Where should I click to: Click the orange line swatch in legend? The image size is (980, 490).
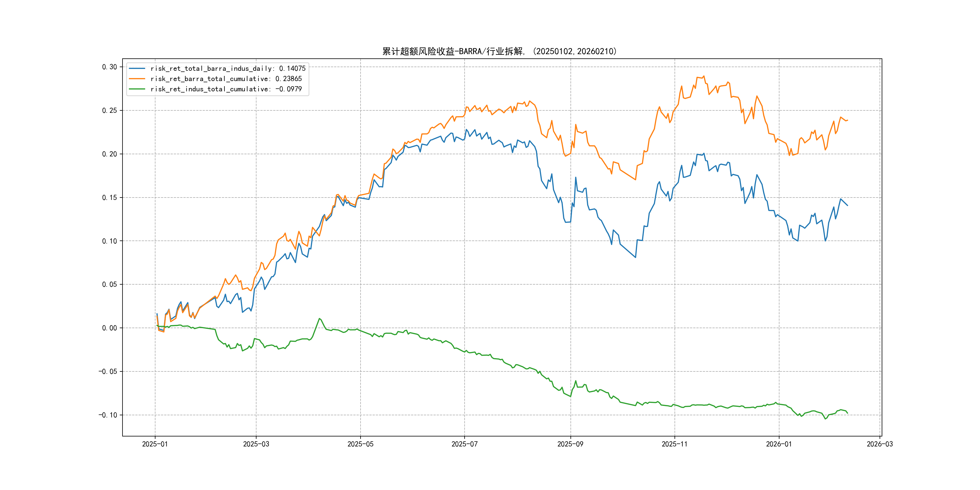tap(137, 79)
